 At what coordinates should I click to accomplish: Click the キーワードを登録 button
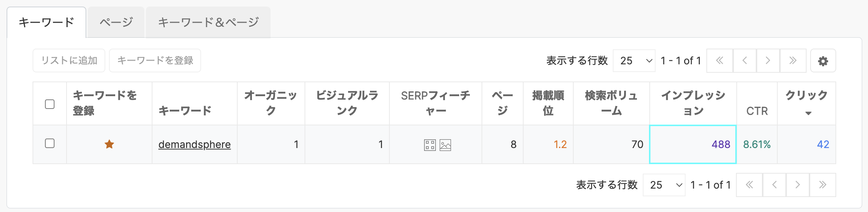tap(155, 61)
